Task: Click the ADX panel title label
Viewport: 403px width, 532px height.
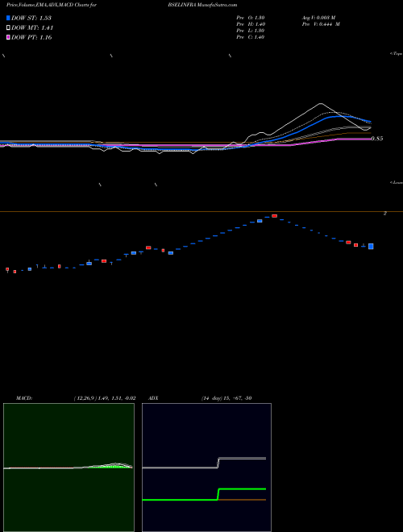Action: click(153, 398)
